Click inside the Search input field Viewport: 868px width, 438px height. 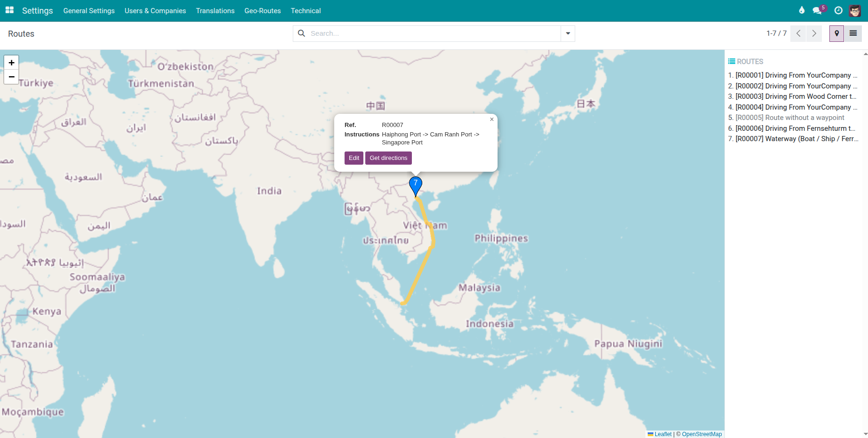click(424, 33)
